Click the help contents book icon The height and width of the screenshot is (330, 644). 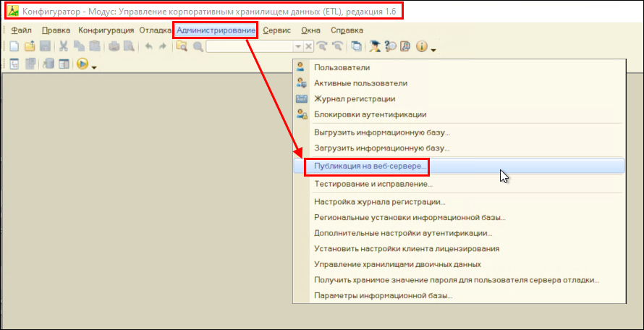pos(404,46)
